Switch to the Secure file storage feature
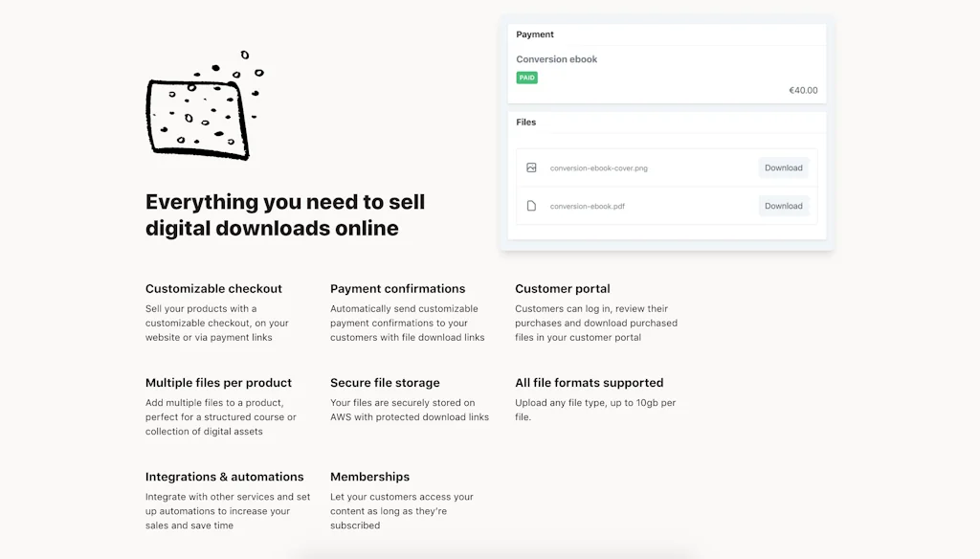Image resolution: width=980 pixels, height=559 pixels. pos(385,382)
